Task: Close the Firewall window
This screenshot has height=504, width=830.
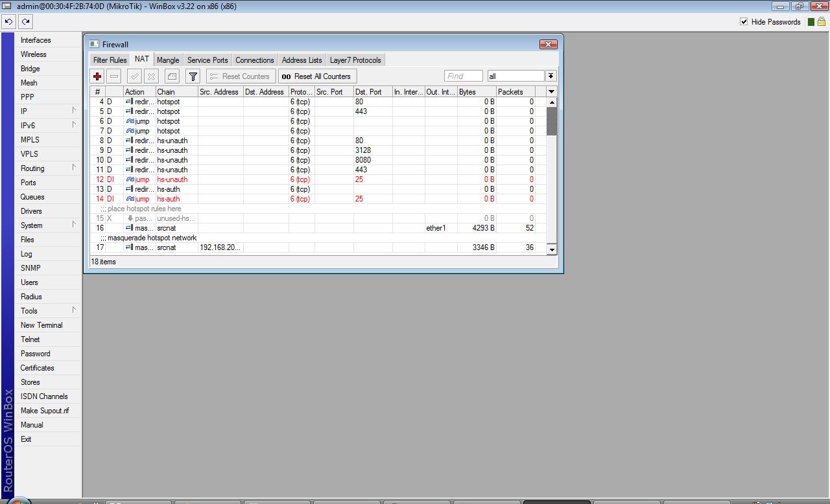Action: tap(548, 44)
